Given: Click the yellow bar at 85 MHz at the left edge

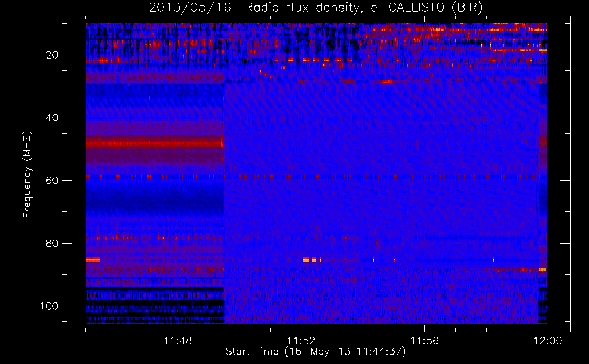Looking at the screenshot, I should (93, 260).
